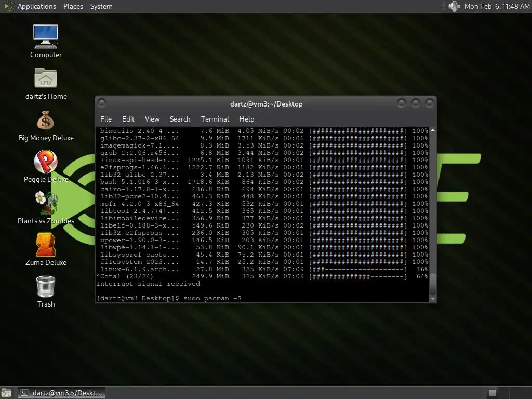Click the terminal title dartz@vm3:~/Desktop
This screenshot has width=532, height=399.
click(266, 104)
